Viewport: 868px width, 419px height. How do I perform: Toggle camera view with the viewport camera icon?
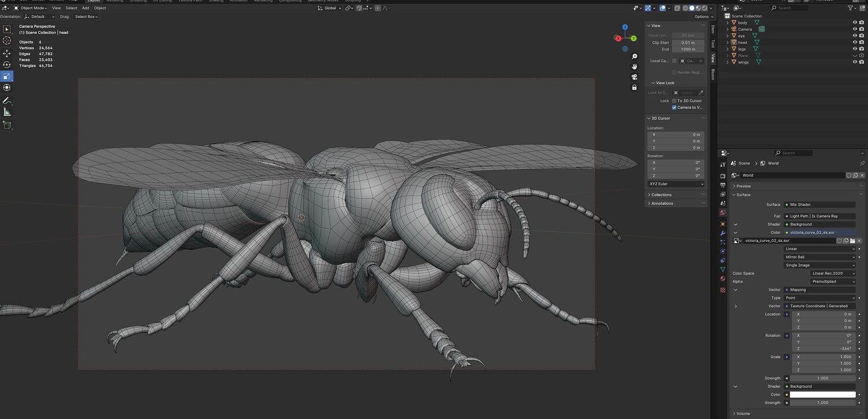(634, 77)
